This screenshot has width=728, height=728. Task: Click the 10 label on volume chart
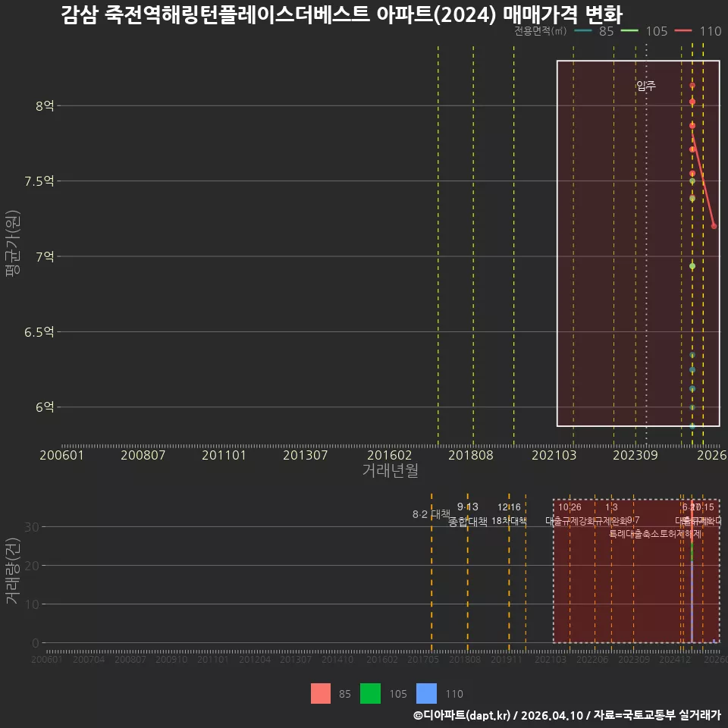tap(32, 604)
